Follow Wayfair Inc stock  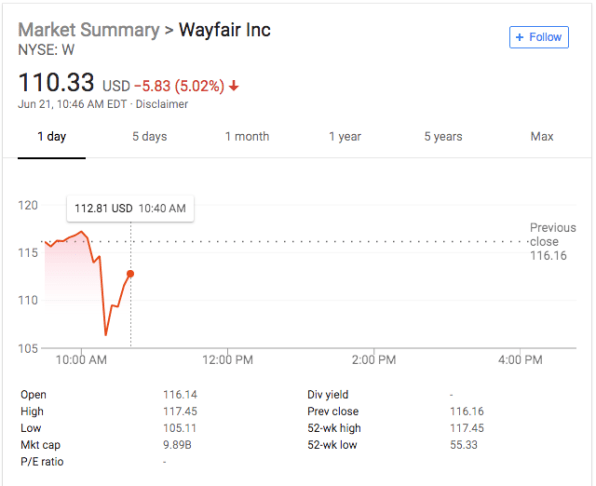539,37
